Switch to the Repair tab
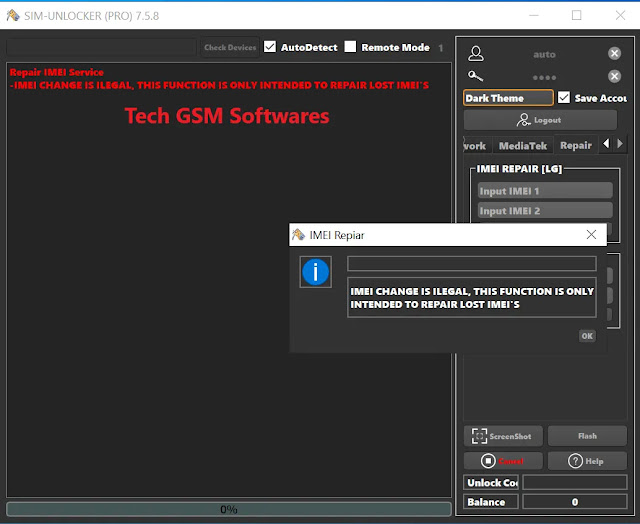 [x=576, y=145]
